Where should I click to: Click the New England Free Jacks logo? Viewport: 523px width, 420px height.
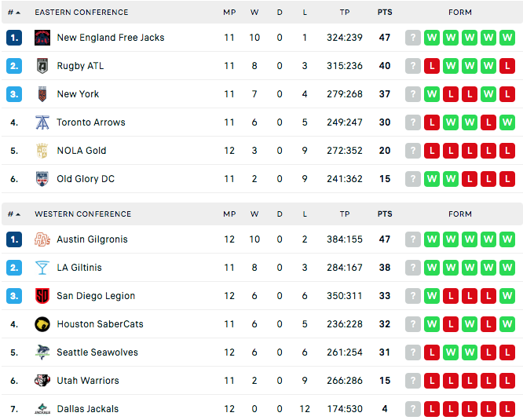point(42,38)
